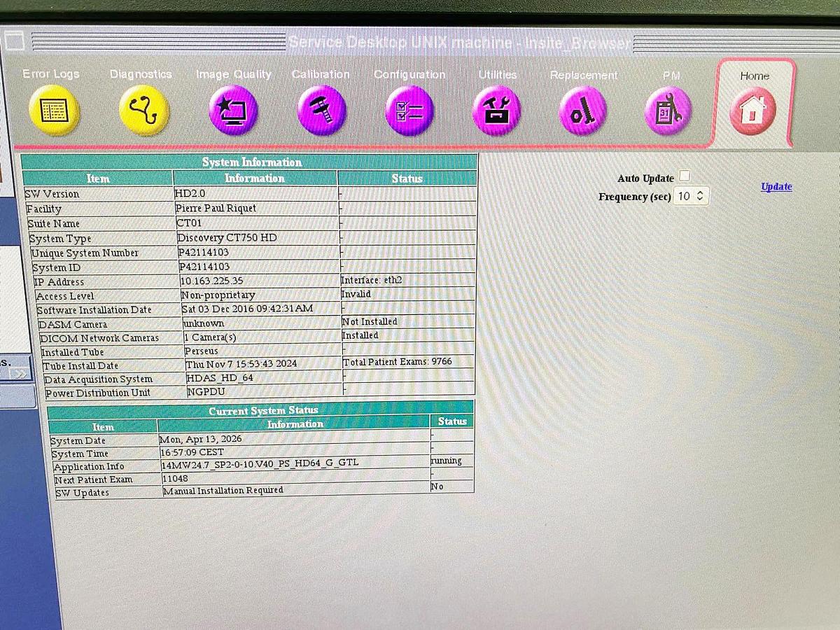Viewport: 840px width, 630px height.
Task: Click the double-arrow button at left edge
Action: [19, 374]
